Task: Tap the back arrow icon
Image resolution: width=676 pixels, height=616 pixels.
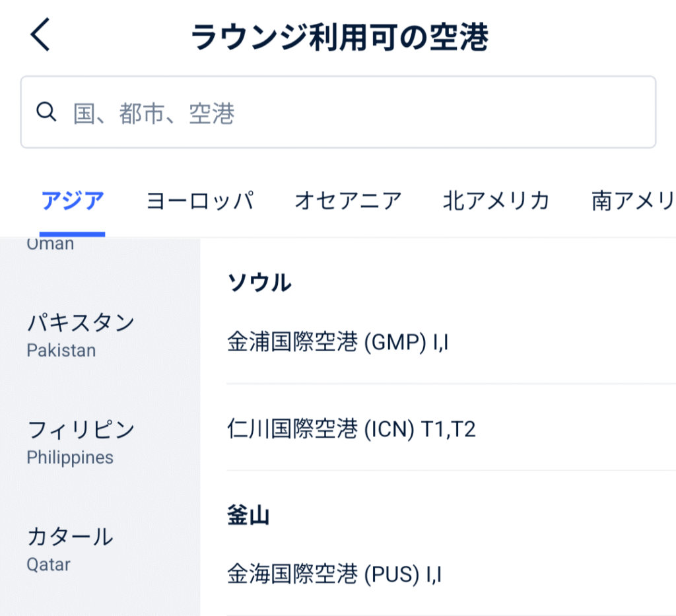Action: (40, 36)
